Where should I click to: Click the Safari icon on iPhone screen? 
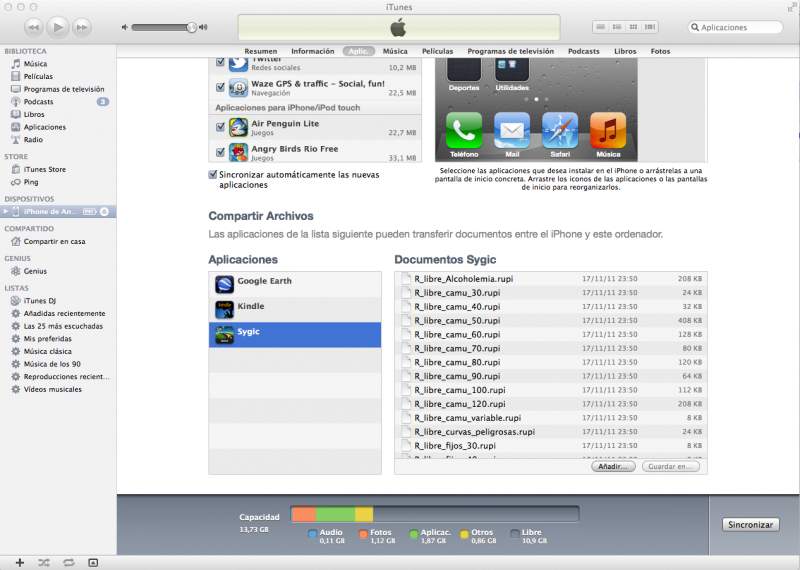(560, 130)
